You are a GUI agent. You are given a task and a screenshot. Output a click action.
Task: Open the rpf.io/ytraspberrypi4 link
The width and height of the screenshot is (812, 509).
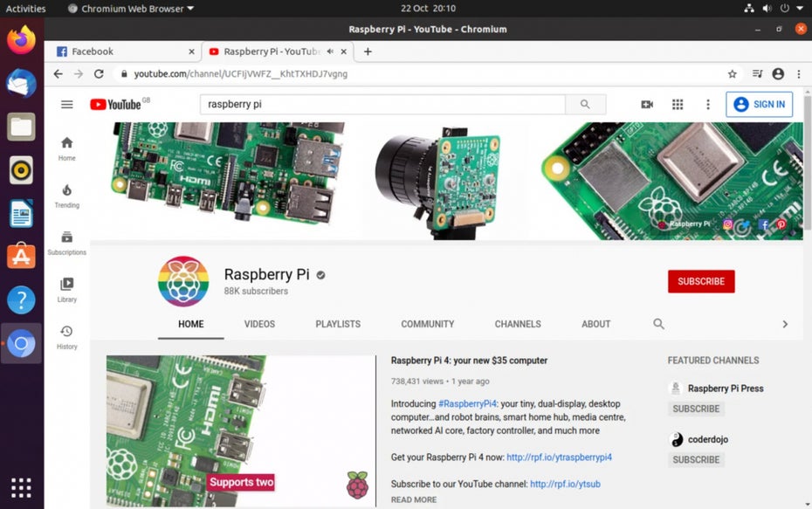560,457
